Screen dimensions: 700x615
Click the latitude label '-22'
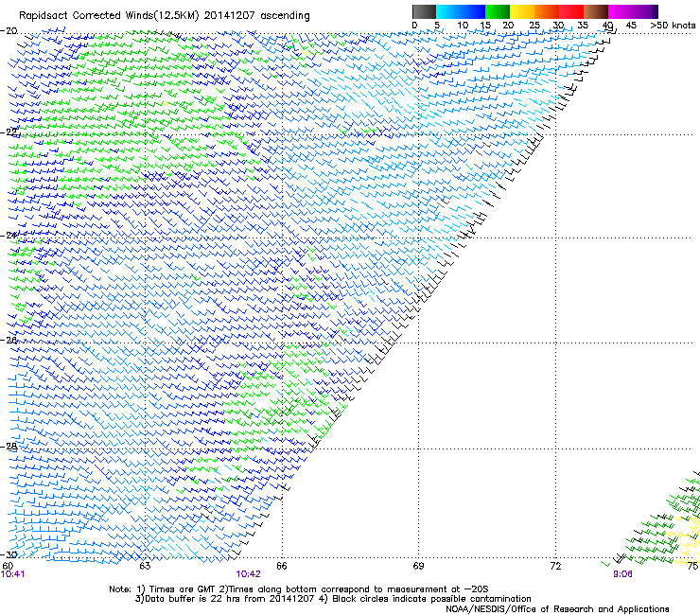[x=9, y=132]
